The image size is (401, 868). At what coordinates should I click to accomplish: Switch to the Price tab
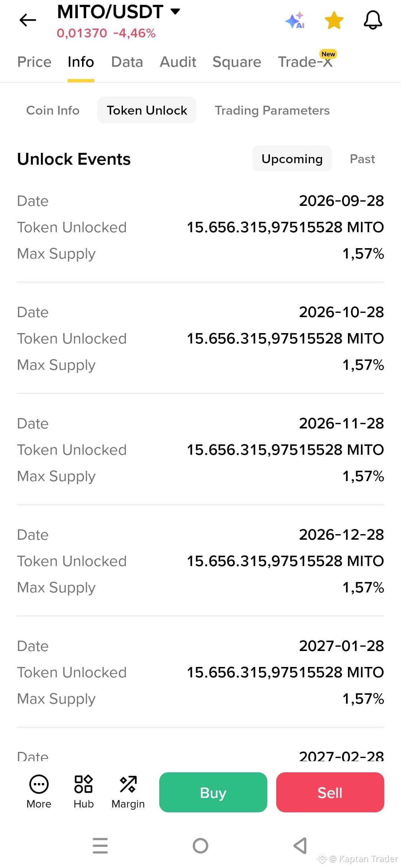click(x=35, y=62)
